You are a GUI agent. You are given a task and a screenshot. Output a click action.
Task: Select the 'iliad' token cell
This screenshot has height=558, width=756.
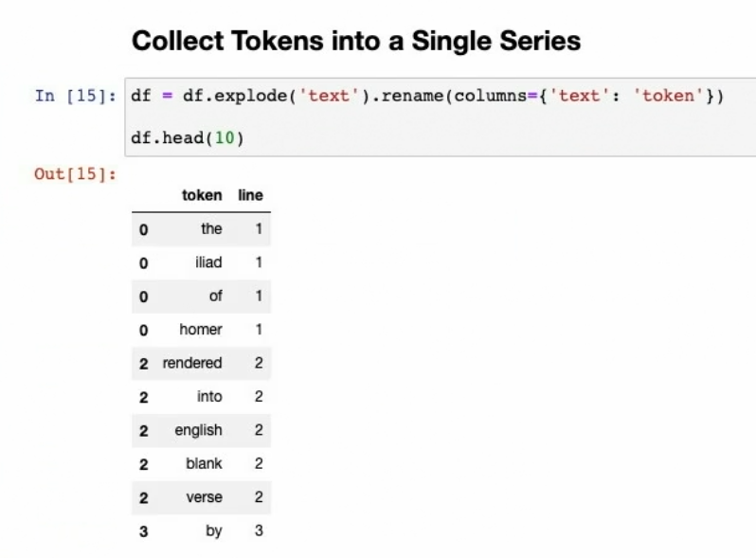[x=208, y=262]
